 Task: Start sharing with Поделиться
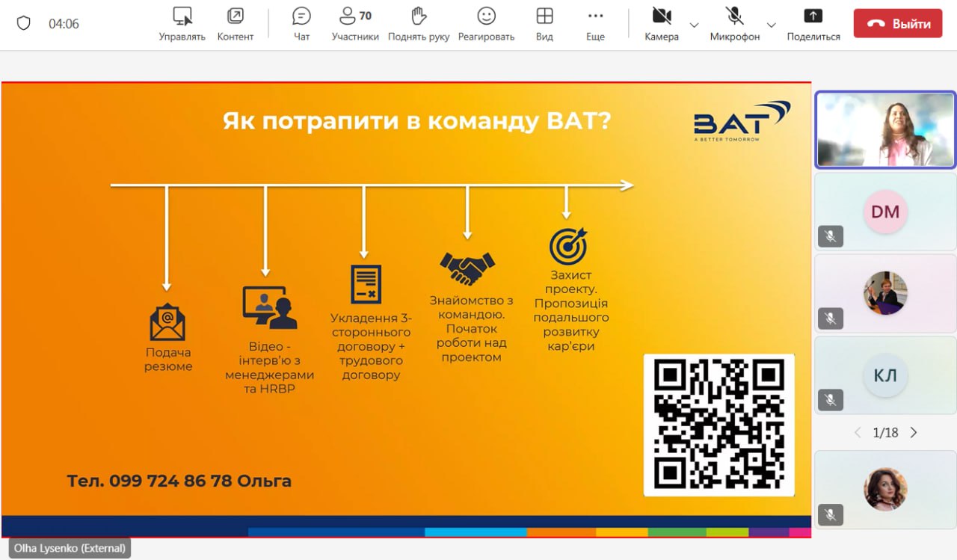pos(813,24)
